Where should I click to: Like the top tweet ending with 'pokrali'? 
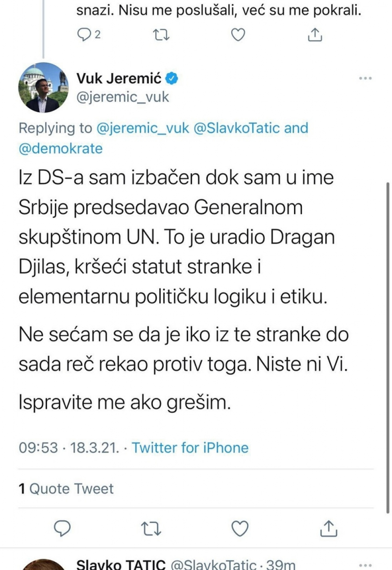pos(238,34)
